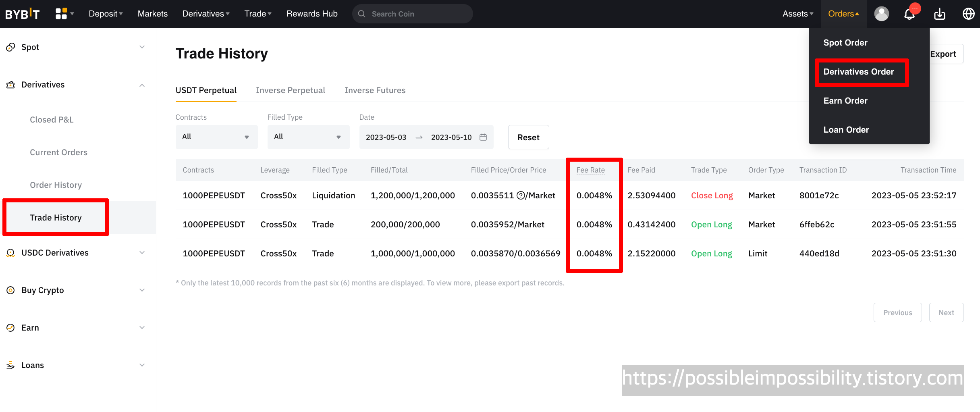Click the Bybit logo

point(22,14)
